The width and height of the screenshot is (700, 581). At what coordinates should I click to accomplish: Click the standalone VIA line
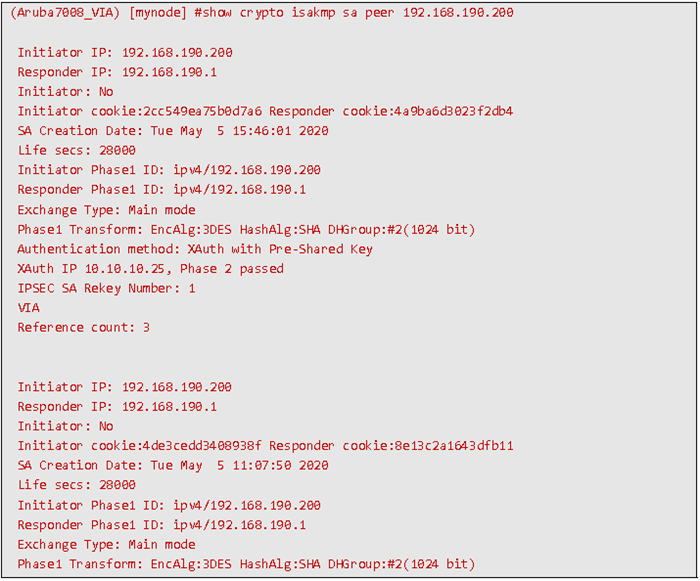tap(29, 308)
